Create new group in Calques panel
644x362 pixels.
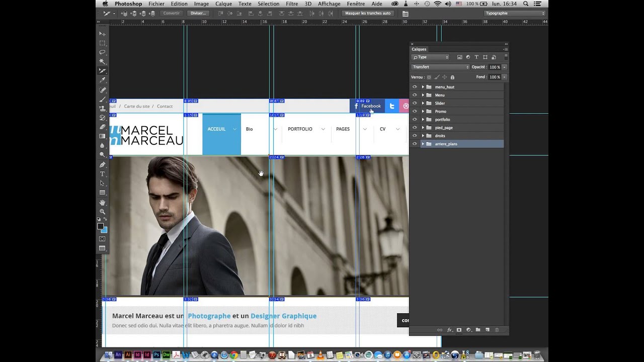tap(478, 330)
